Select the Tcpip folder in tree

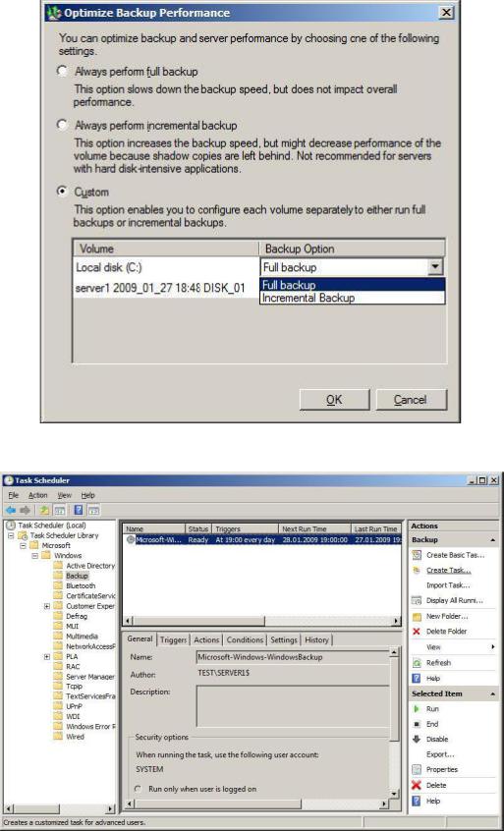[75, 687]
